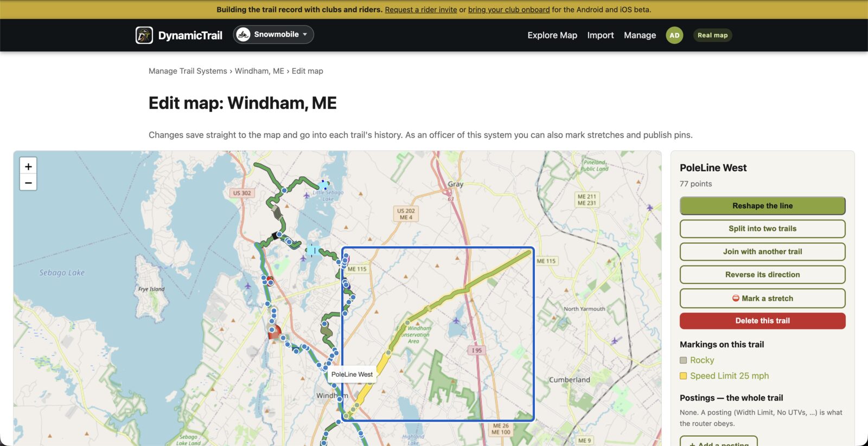Follow the 'Request a rider invite' link
This screenshot has width=868, height=446.
click(421, 10)
